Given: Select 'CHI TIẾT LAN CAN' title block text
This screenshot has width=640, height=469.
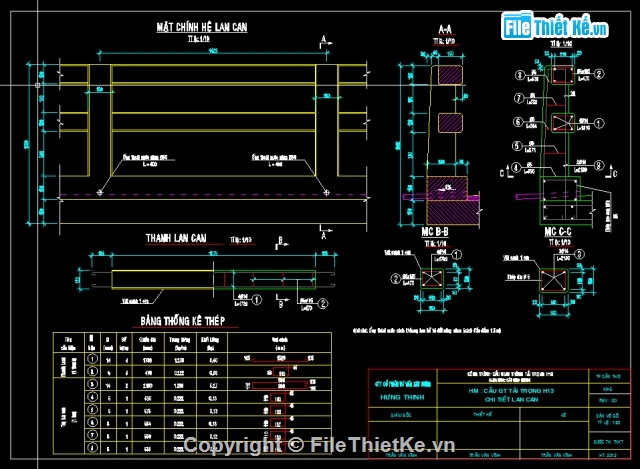Looking at the screenshot, I should coord(511,400).
